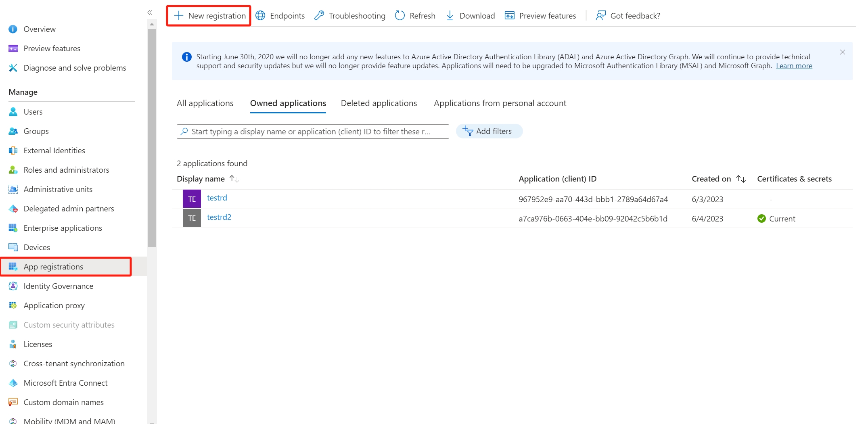Sort by Display name column arrows

tap(234, 179)
